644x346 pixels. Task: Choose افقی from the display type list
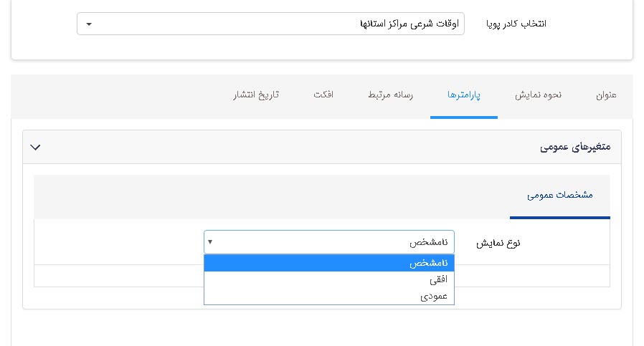pos(328,279)
